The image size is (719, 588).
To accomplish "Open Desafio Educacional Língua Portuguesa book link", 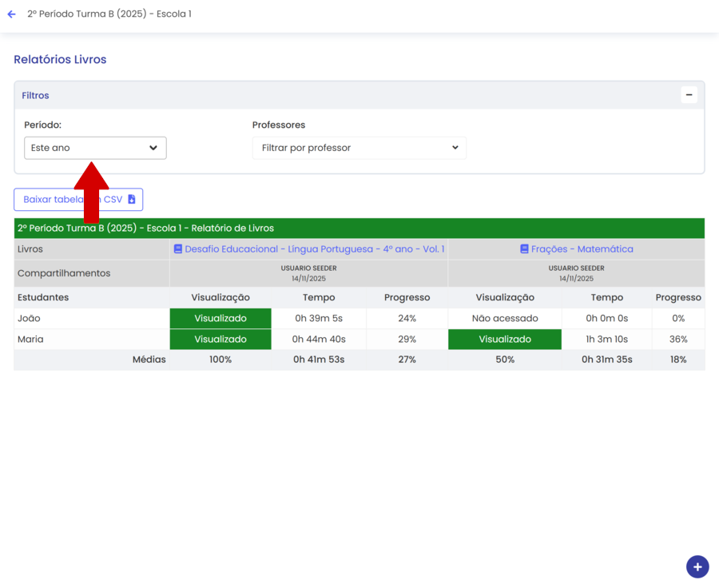I will point(314,249).
